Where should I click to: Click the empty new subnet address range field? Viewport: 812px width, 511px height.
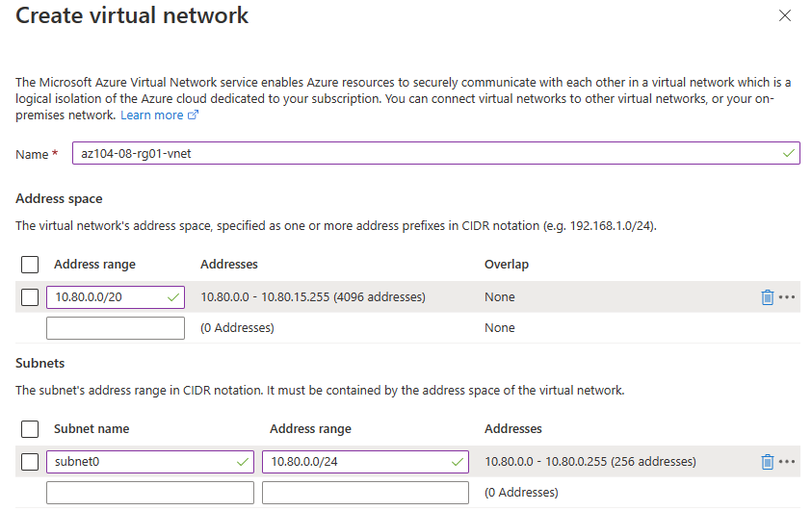pos(366,493)
